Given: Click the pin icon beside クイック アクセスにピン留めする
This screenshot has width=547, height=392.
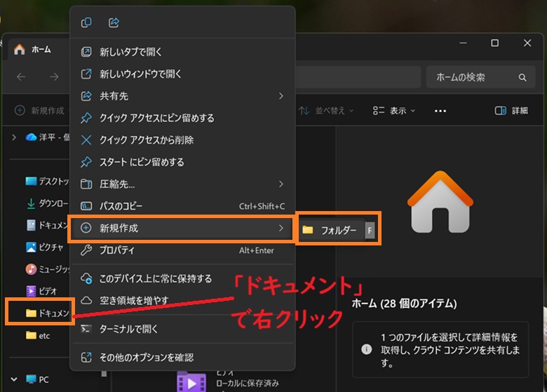Looking at the screenshot, I should [x=86, y=118].
